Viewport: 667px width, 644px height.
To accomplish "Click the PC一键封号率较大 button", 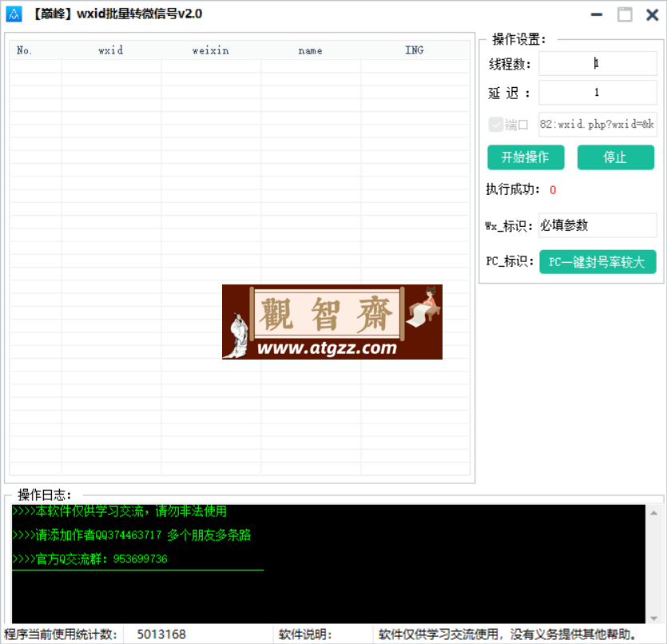I will click(598, 261).
